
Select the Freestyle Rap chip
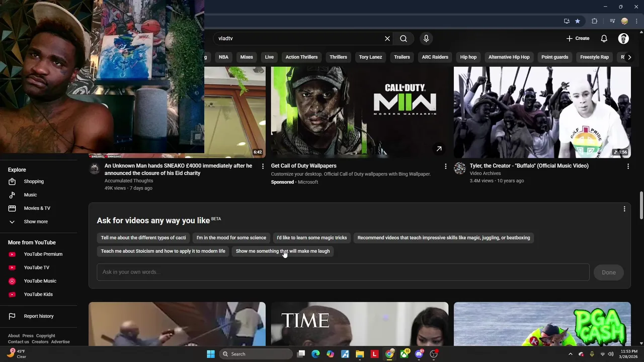(x=594, y=57)
